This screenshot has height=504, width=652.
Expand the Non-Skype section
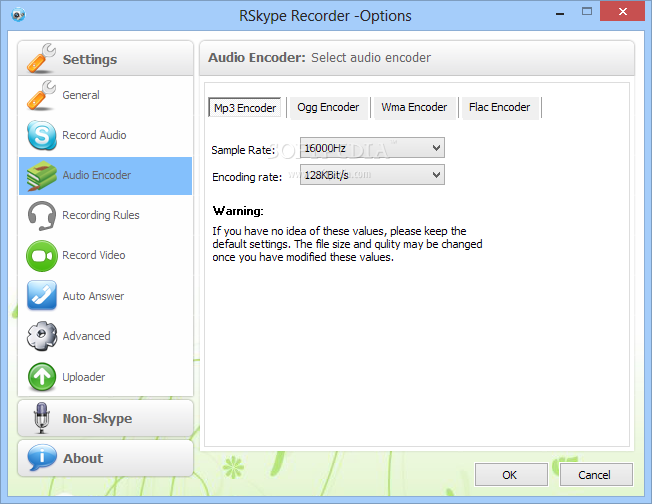tap(106, 418)
